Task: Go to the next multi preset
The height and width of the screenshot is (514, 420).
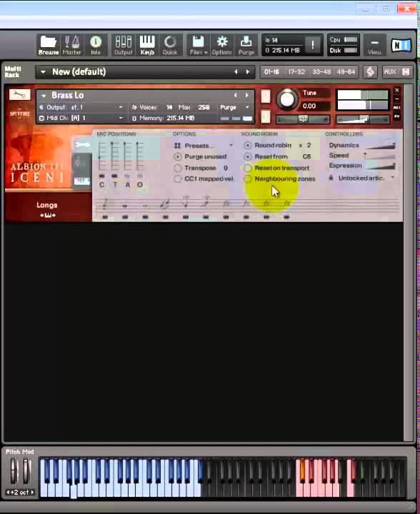Action: tap(248, 72)
